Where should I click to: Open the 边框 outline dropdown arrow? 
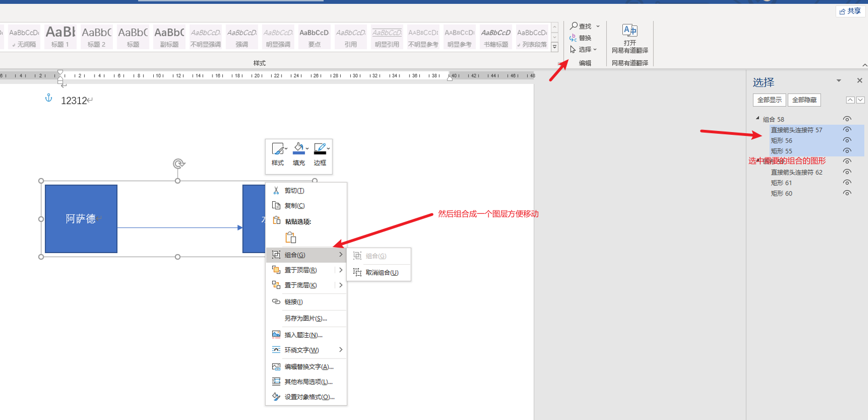(x=328, y=149)
